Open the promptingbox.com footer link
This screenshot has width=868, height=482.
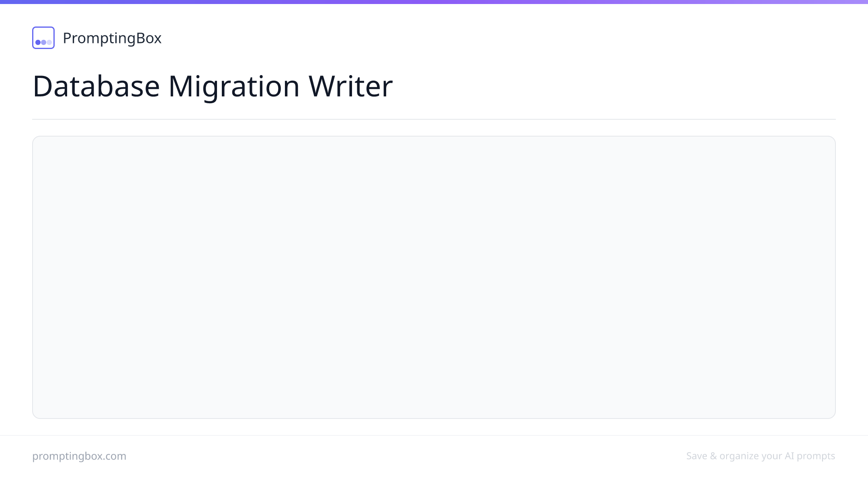79,456
